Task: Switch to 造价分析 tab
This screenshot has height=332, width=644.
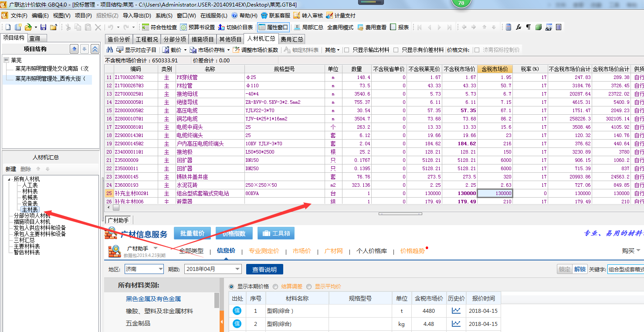Action: point(119,39)
